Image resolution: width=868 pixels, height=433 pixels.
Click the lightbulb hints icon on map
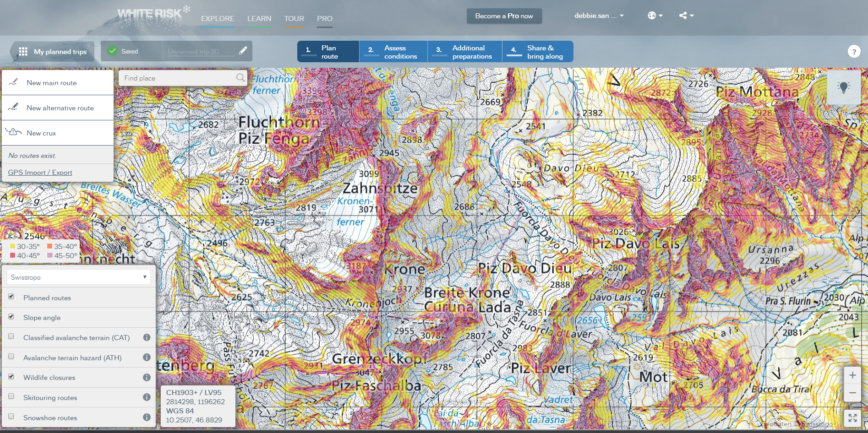click(843, 87)
